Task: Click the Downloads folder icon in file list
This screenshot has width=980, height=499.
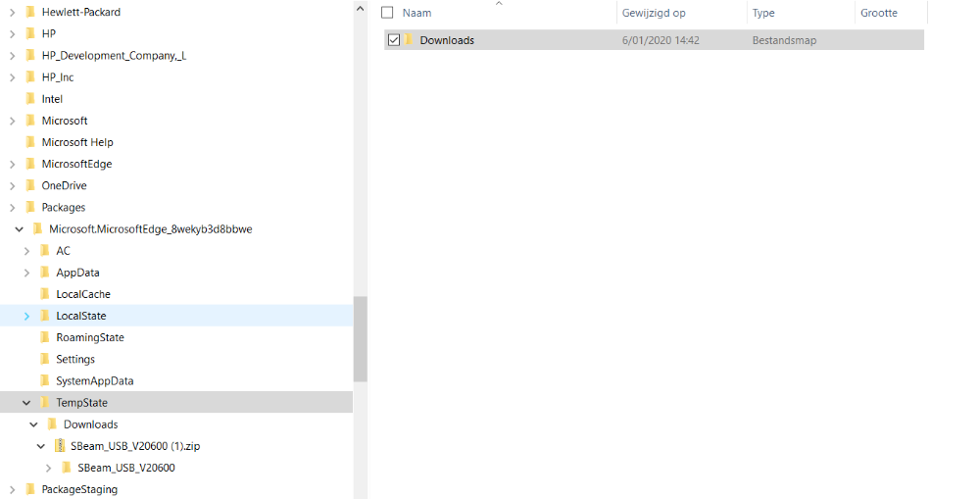Action: 409,40
